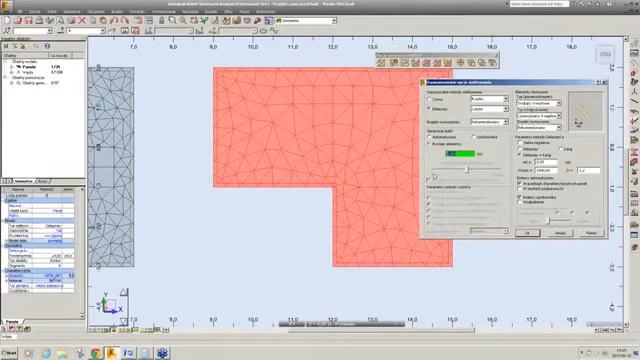The width and height of the screenshot is (640, 360).
Task: Adjust the smoothing slider at dialog bottom
Action: 548,221
